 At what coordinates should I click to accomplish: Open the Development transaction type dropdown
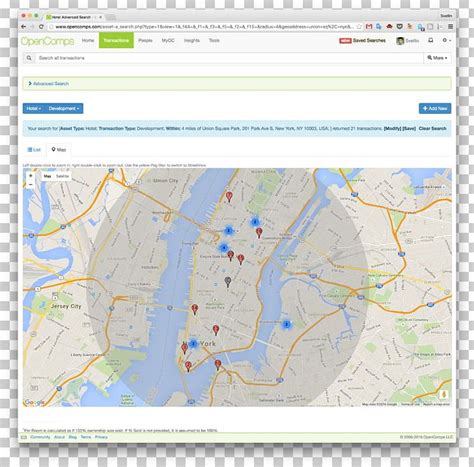coord(64,108)
